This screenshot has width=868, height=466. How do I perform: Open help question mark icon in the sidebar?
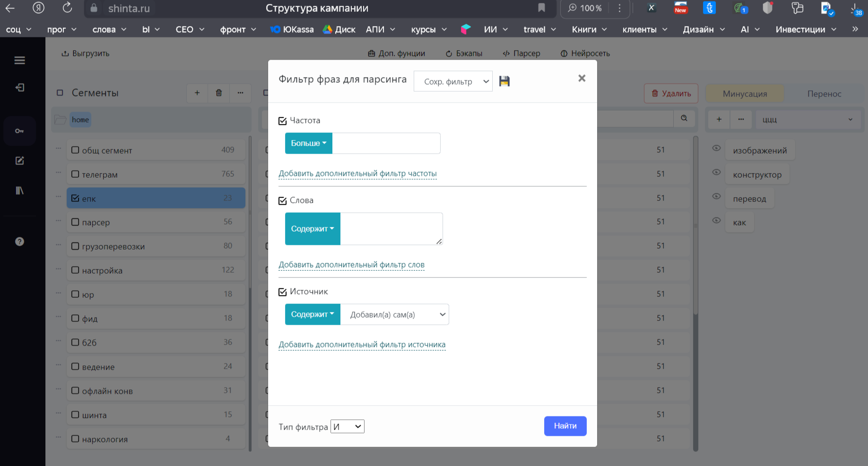pyautogui.click(x=19, y=242)
